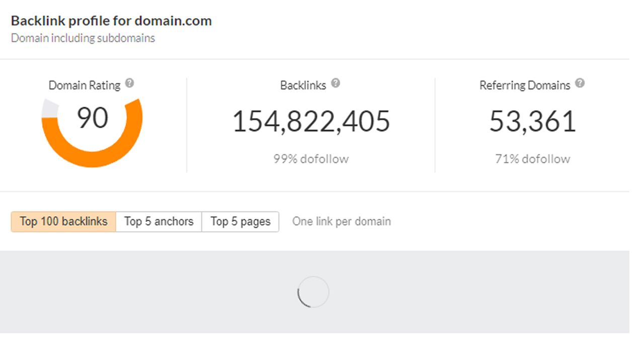Click the loading spinner
The width and height of the screenshot is (644, 362).
click(x=313, y=292)
